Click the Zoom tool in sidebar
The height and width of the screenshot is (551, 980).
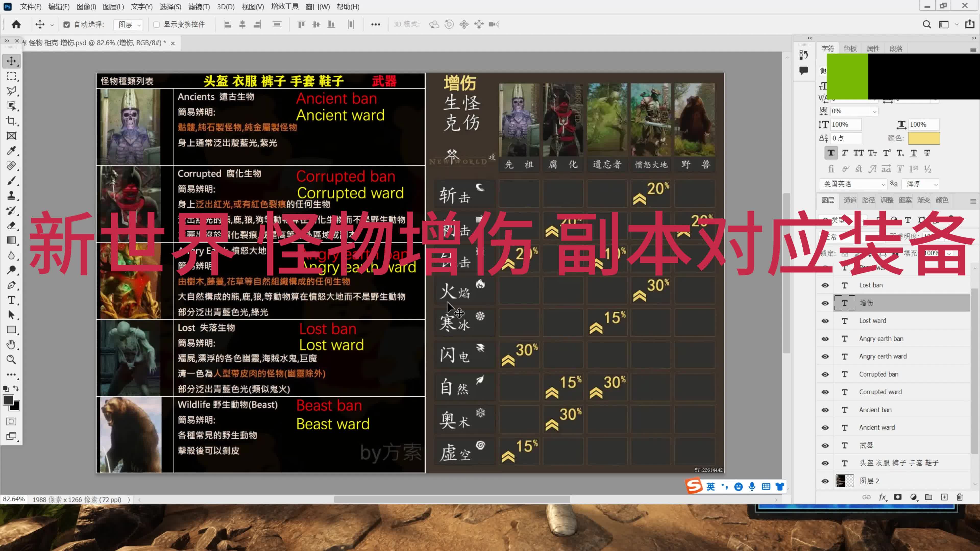coord(11,359)
